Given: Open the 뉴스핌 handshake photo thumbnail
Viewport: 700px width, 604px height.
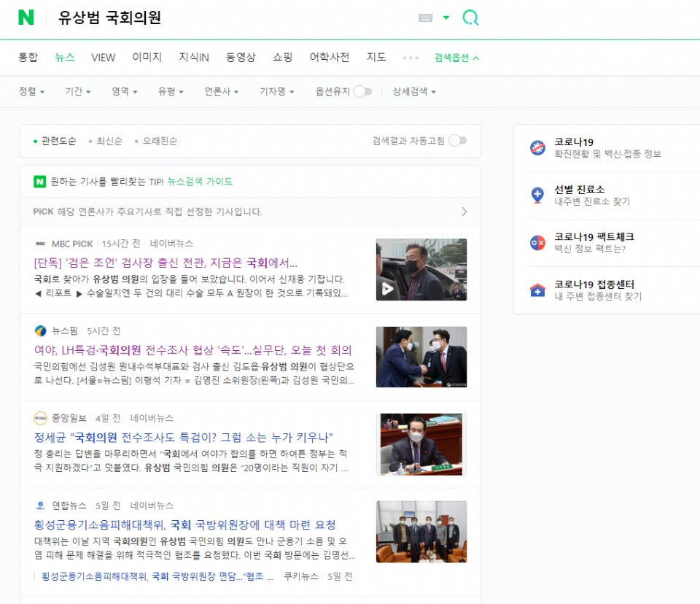Looking at the screenshot, I should [421, 357].
